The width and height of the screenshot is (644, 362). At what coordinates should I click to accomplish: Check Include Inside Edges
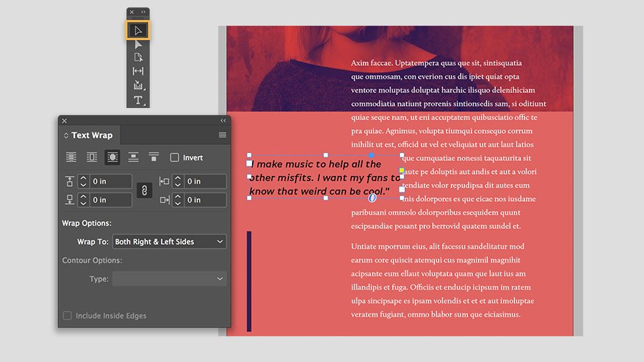click(x=67, y=315)
